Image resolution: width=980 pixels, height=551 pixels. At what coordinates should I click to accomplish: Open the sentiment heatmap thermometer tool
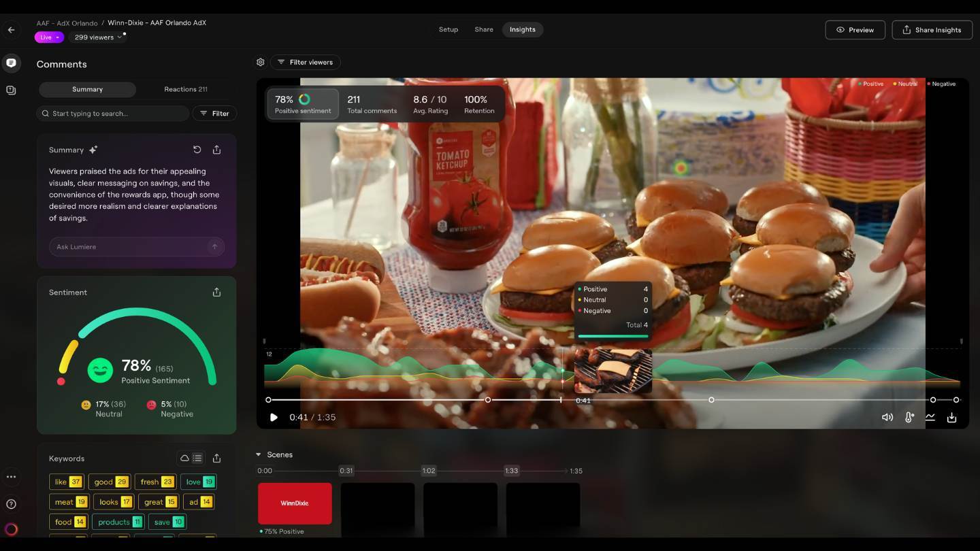909,417
